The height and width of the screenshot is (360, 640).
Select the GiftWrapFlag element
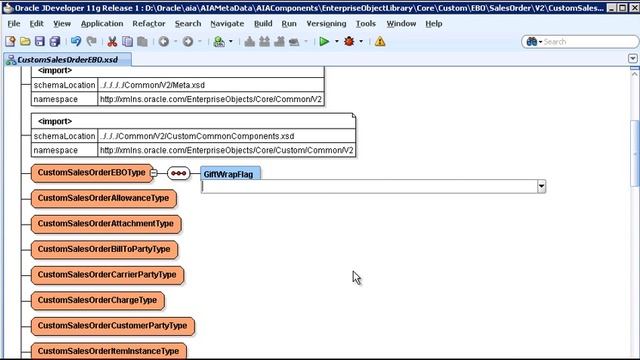tap(230, 174)
